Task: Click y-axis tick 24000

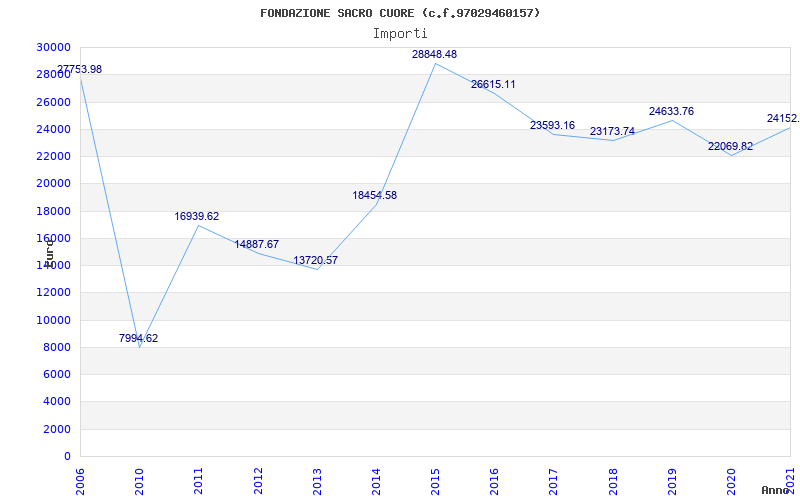Action: point(54,129)
